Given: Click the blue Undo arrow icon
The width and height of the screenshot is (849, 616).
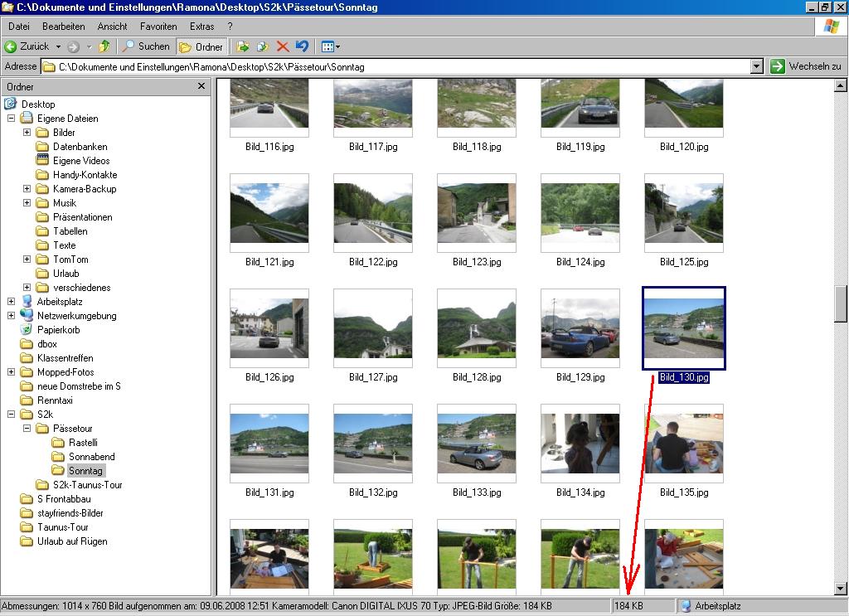Looking at the screenshot, I should click(302, 47).
